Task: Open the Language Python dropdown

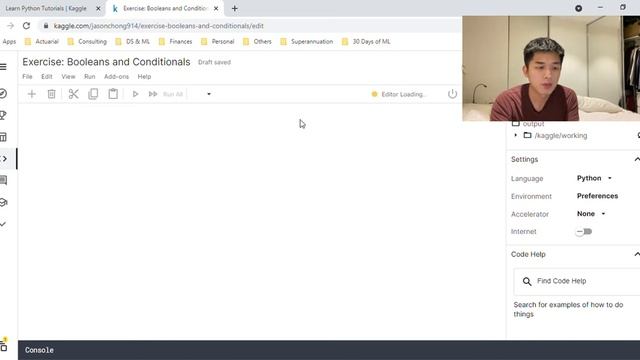Action: pos(594,178)
